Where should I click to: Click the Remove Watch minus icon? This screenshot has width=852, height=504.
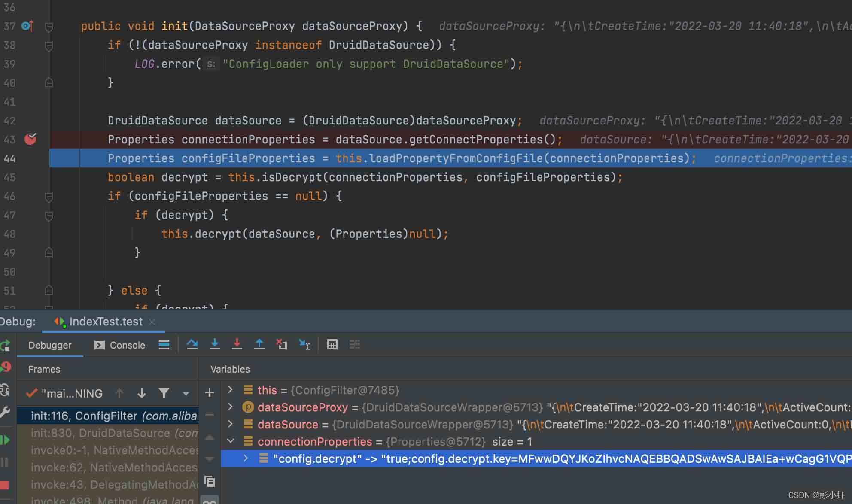pos(210,415)
